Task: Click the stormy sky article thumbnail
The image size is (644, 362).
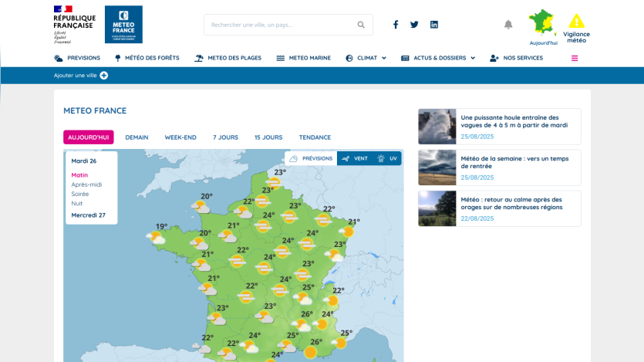Action: (437, 167)
